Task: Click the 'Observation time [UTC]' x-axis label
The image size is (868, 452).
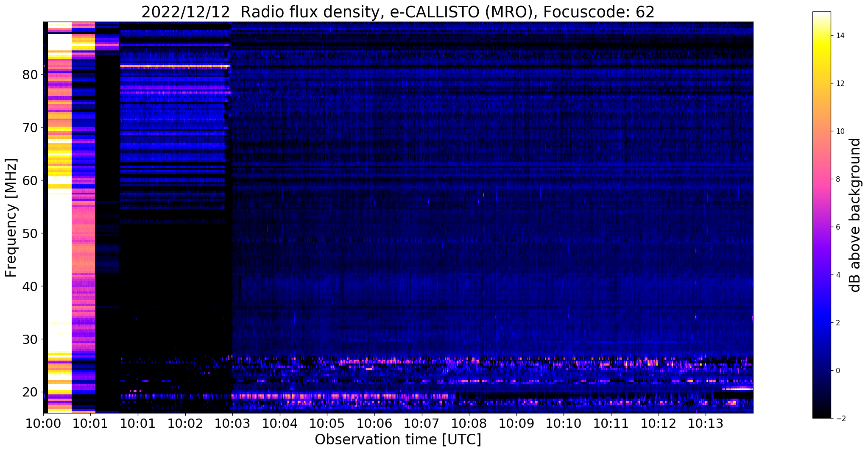Action: coord(398,440)
